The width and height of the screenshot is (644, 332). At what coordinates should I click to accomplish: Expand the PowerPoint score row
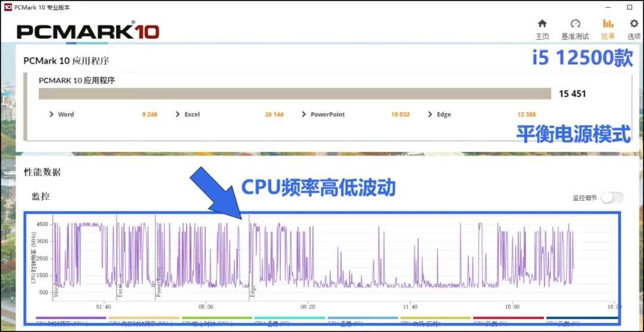pos(323,114)
